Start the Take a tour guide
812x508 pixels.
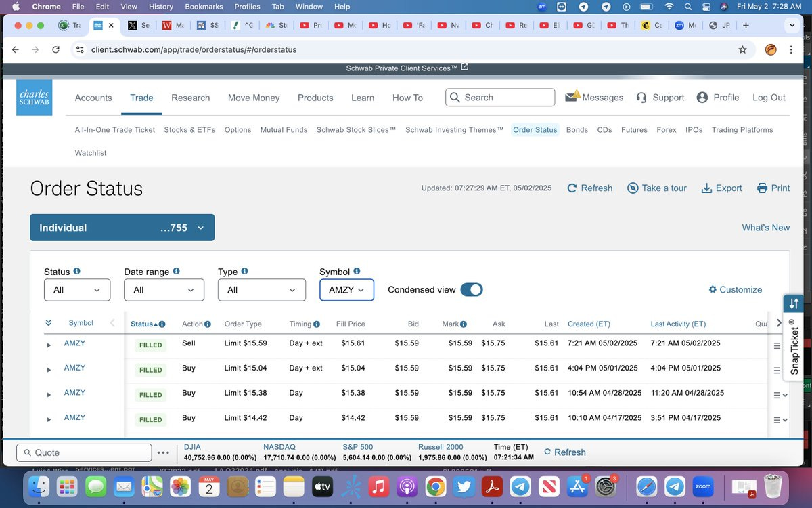pyautogui.click(x=656, y=188)
